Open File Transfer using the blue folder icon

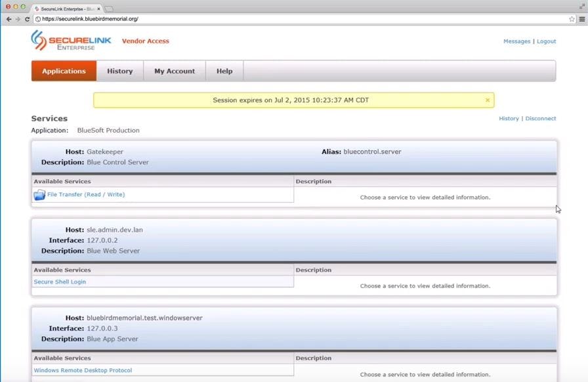coord(39,195)
